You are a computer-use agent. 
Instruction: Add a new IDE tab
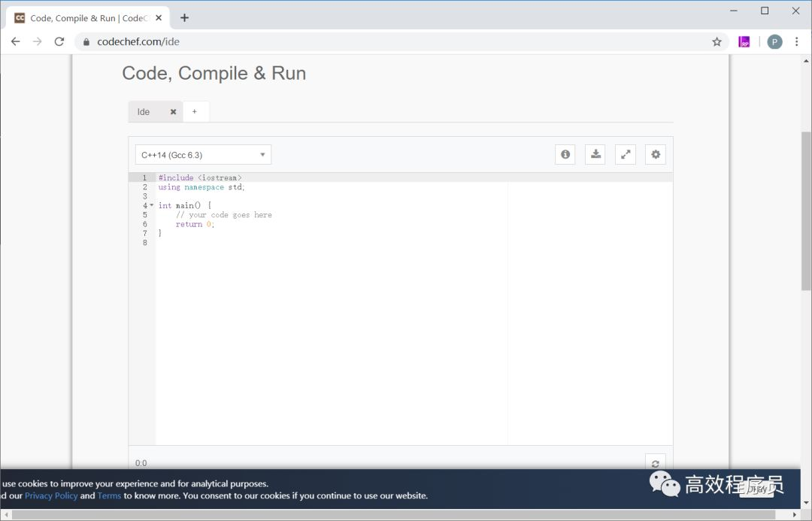[x=195, y=112]
